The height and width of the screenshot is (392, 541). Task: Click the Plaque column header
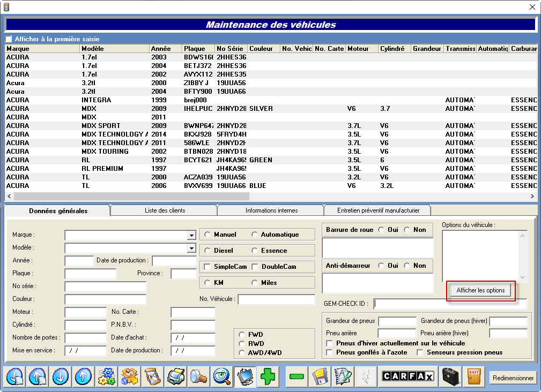198,49
